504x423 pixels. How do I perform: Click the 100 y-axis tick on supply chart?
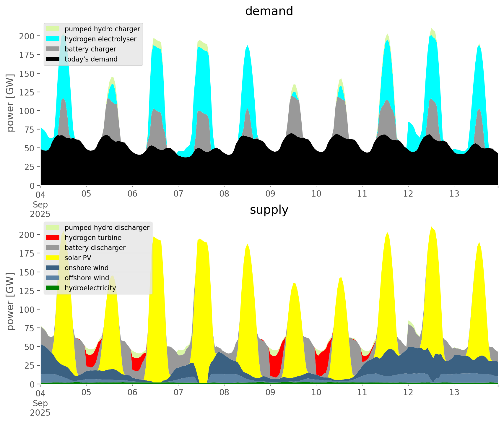click(x=27, y=309)
